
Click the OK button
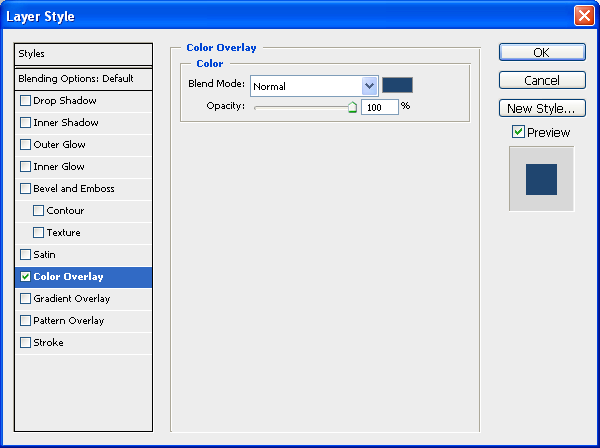tap(542, 52)
